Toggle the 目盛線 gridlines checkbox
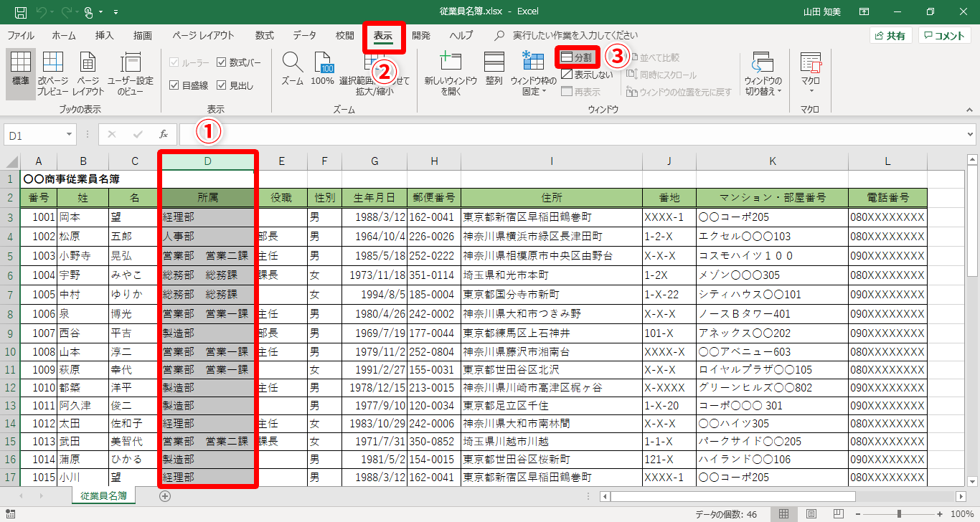This screenshot has width=980, height=522. pyautogui.click(x=189, y=85)
